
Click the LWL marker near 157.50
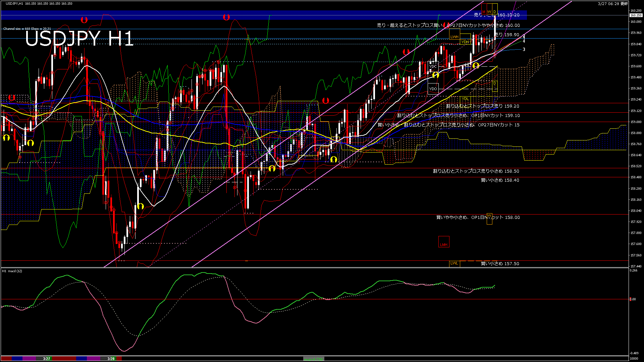click(x=454, y=263)
